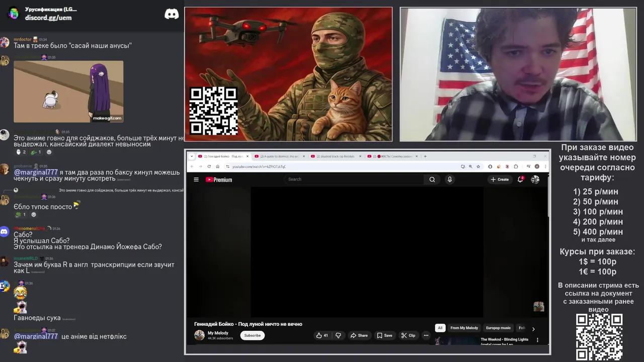Bookmark this page with the star icon
This screenshot has width=644, height=362.
[478, 166]
